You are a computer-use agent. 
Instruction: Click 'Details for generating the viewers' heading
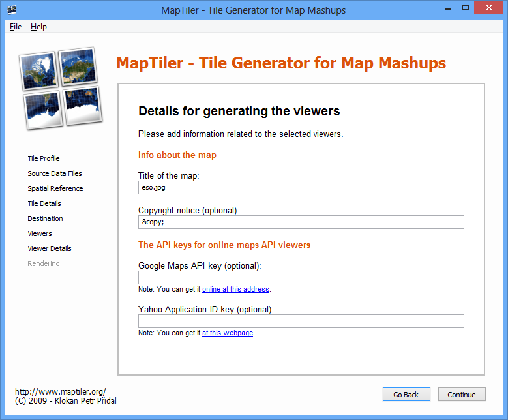(x=239, y=111)
